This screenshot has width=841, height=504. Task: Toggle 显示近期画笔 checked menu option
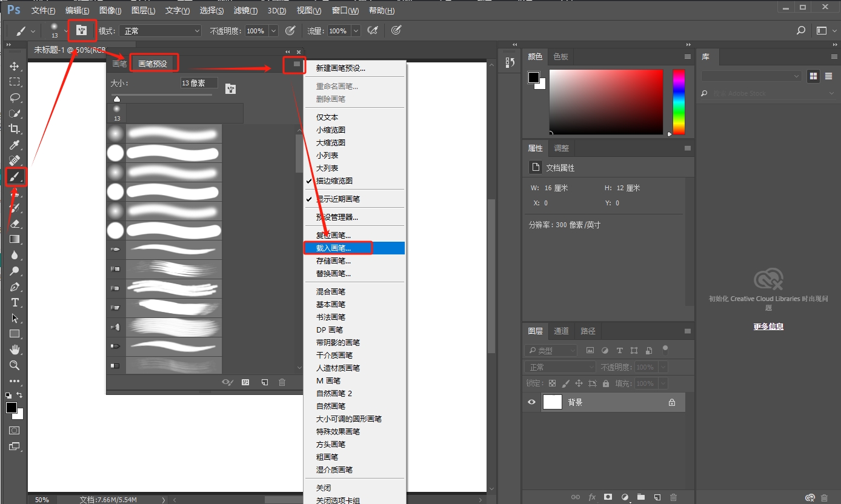click(x=337, y=199)
